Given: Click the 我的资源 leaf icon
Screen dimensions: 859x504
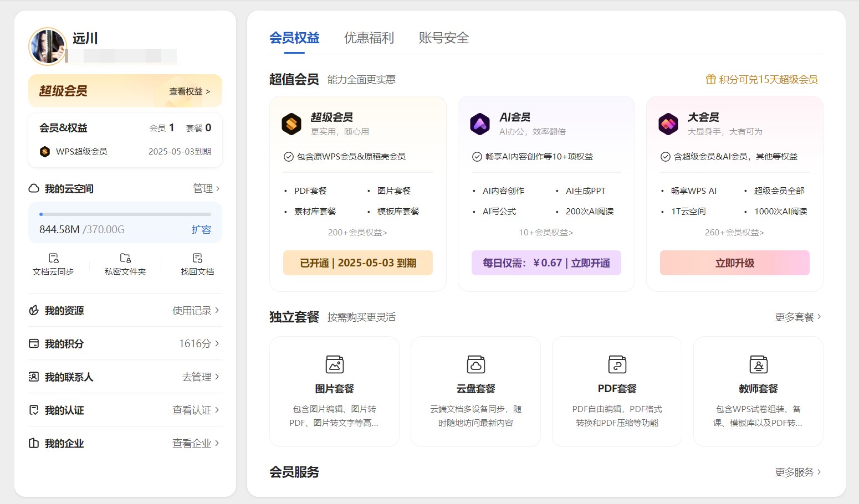Looking at the screenshot, I should click(34, 310).
